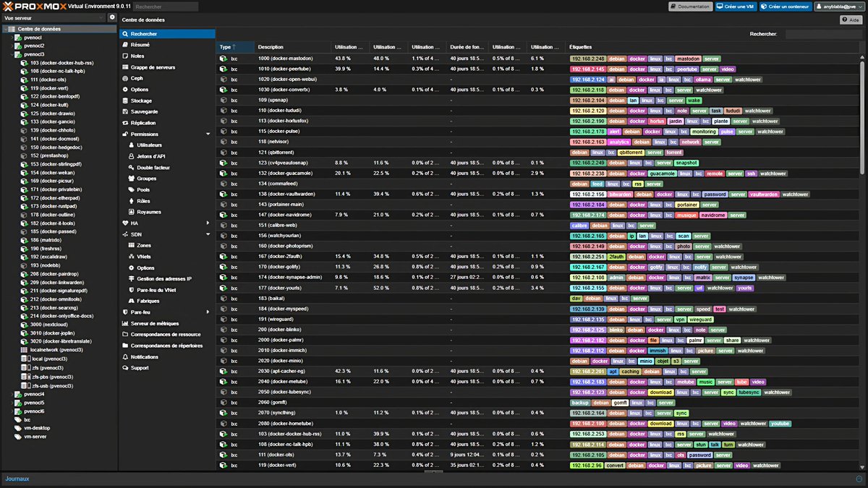
Task: Click the Rechercher filter field above table
Action: pos(823,33)
